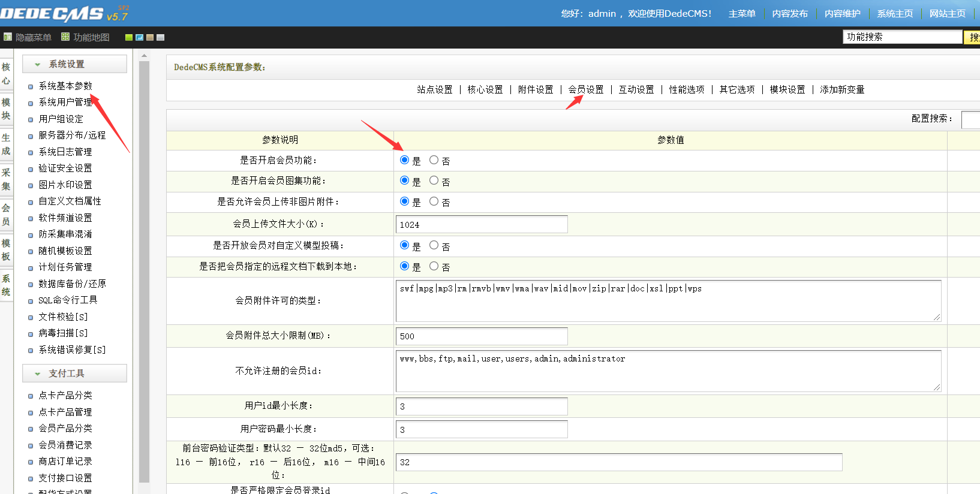Switch to the blue theme swatch
The image size is (980, 494).
click(139, 37)
